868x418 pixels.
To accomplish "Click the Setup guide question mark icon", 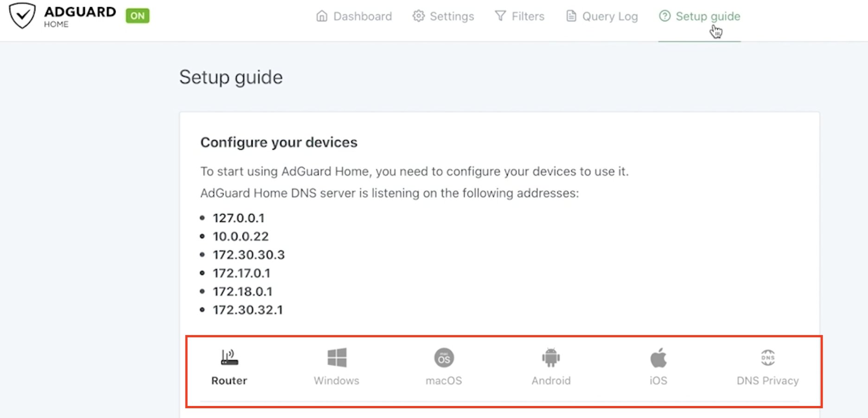I will pyautogui.click(x=664, y=16).
